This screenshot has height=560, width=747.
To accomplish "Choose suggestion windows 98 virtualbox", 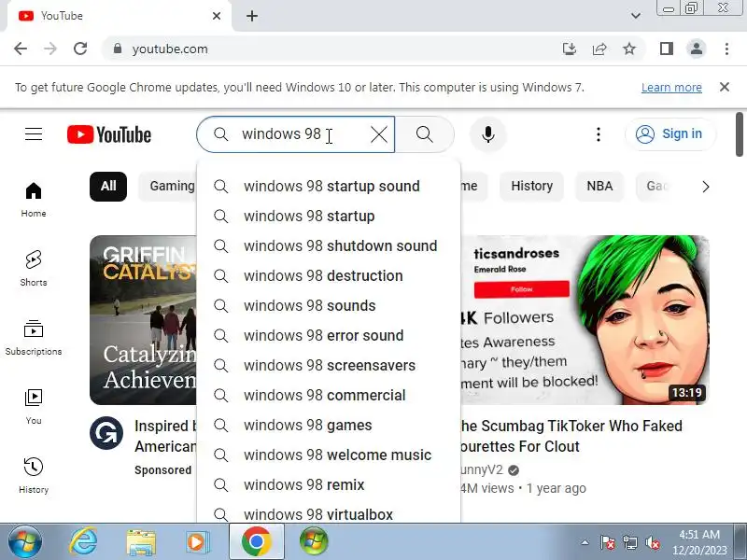I will 329,514.
